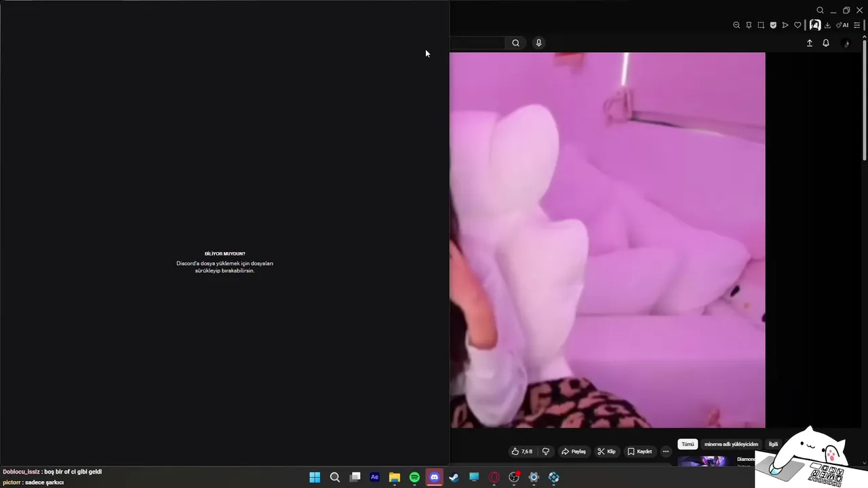Open the browser easy setup menu icon

(857, 25)
